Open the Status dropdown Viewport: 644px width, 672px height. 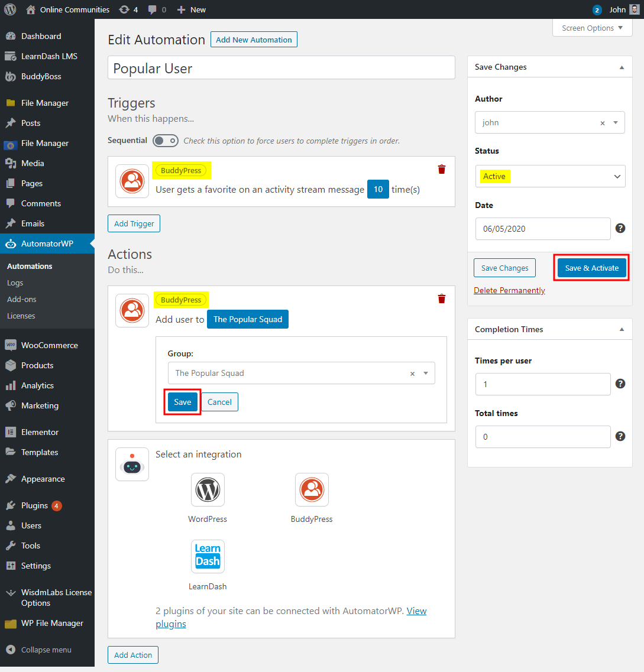coord(550,176)
